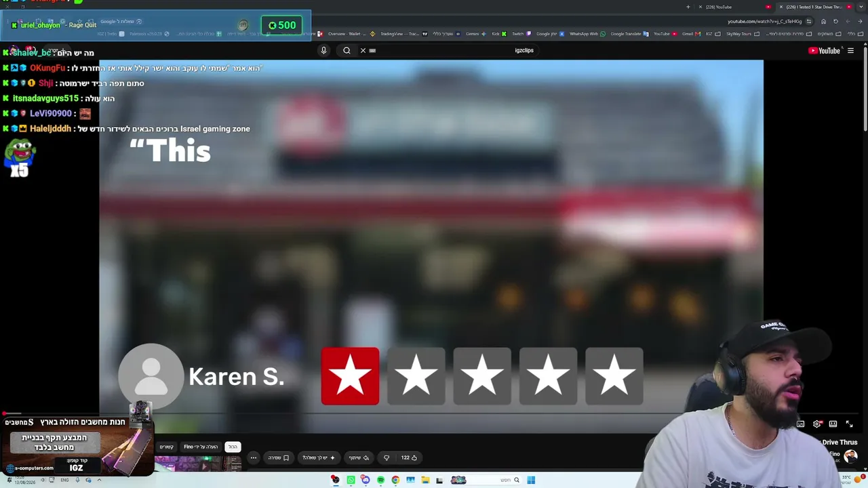Click the Save (שמירה) button

point(278,457)
